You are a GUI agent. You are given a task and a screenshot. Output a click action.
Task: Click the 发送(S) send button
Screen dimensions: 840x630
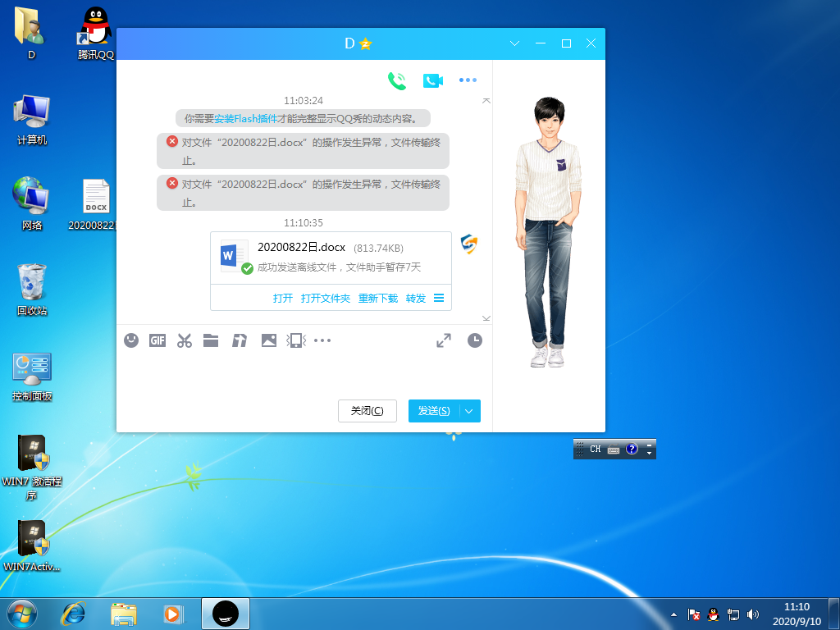tap(434, 411)
